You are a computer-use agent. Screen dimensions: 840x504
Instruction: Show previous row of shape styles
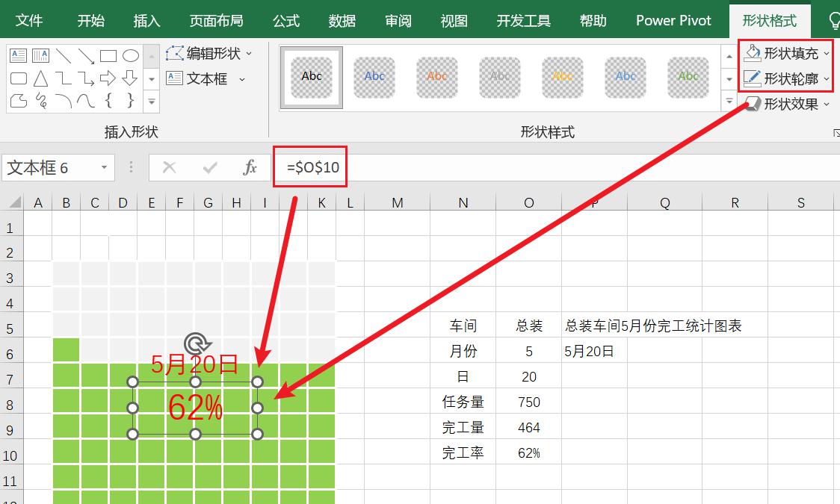pos(729,56)
